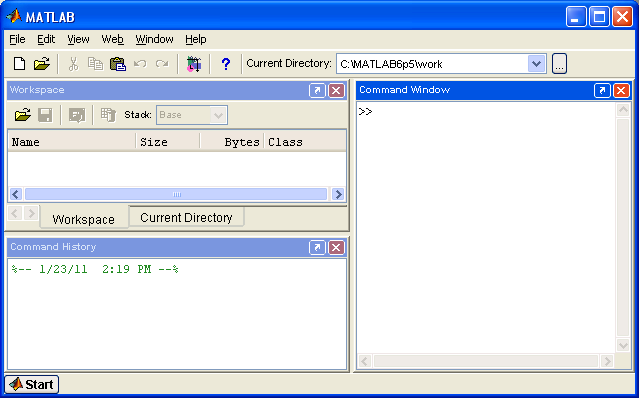Click Workspace Delete variable icon

point(108,115)
